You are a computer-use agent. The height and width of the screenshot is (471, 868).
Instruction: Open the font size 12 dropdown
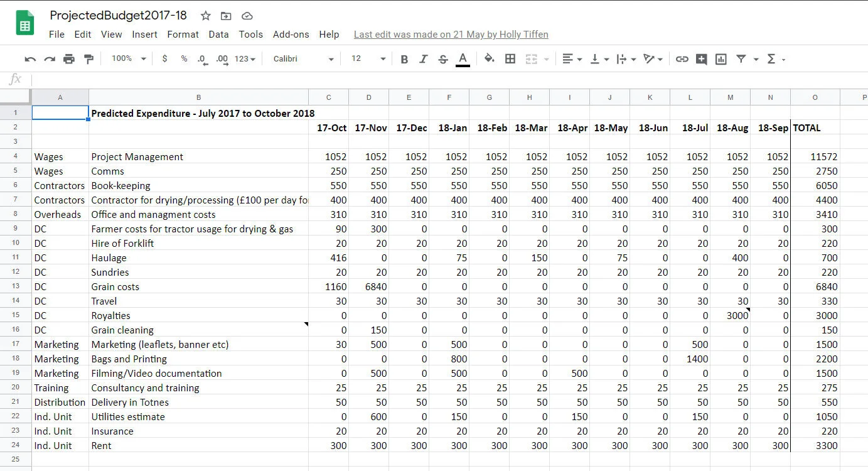click(368, 58)
